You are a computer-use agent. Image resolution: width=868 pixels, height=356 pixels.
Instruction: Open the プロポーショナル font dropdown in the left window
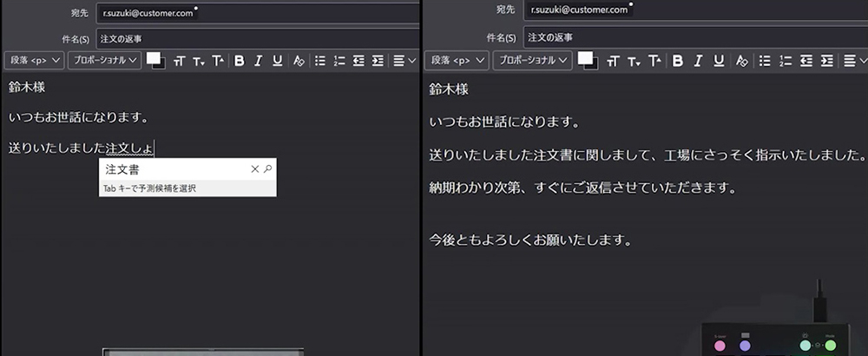click(105, 61)
